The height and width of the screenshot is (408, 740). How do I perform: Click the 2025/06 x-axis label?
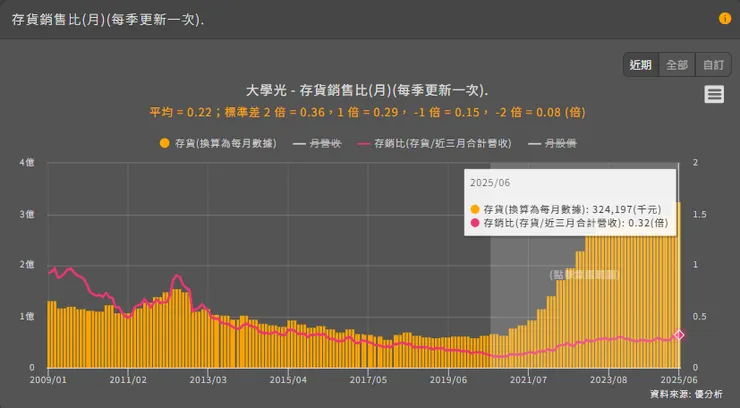tap(679, 380)
